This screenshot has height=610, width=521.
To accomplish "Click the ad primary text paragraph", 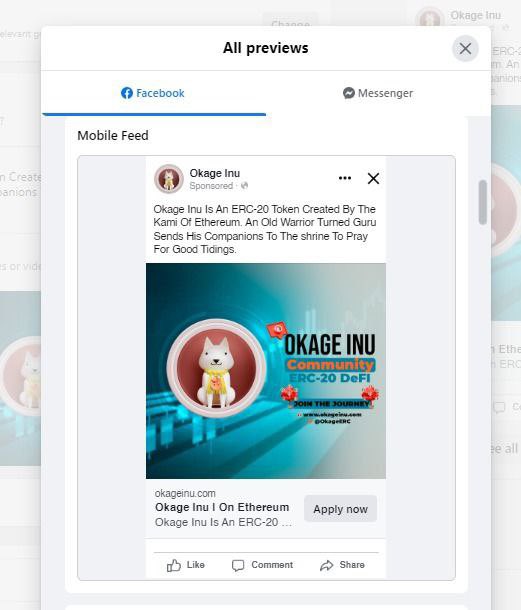I will pos(265,229).
